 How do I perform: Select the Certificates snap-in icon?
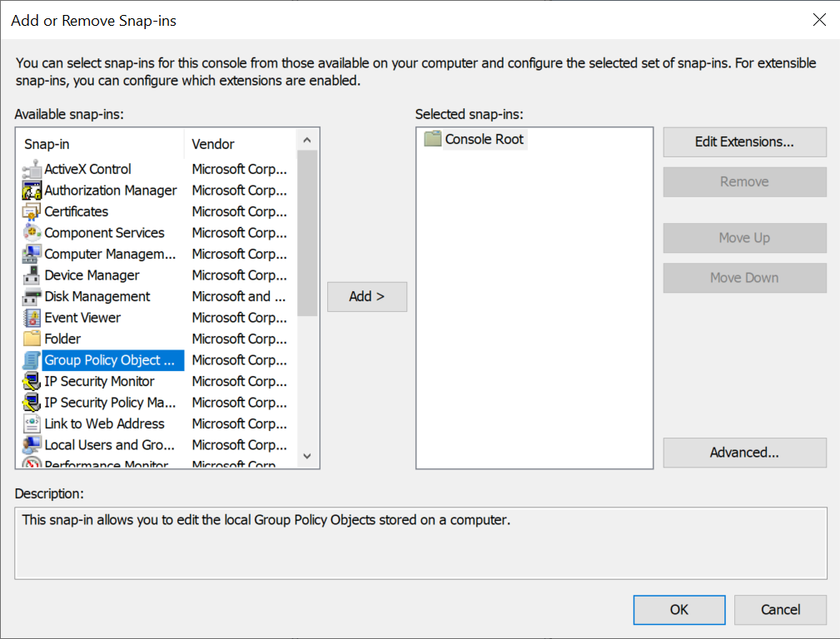pyautogui.click(x=32, y=211)
